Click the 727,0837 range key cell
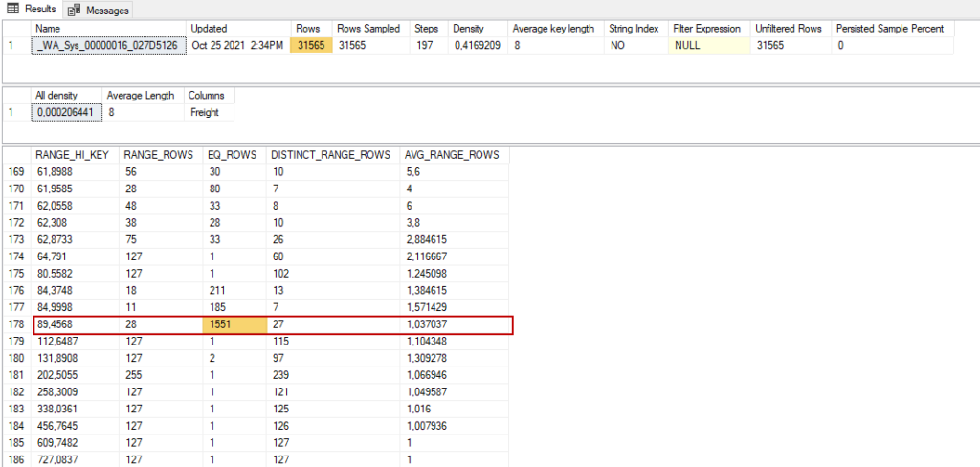Screen dimensions: 980x467 pyautogui.click(x=75, y=459)
